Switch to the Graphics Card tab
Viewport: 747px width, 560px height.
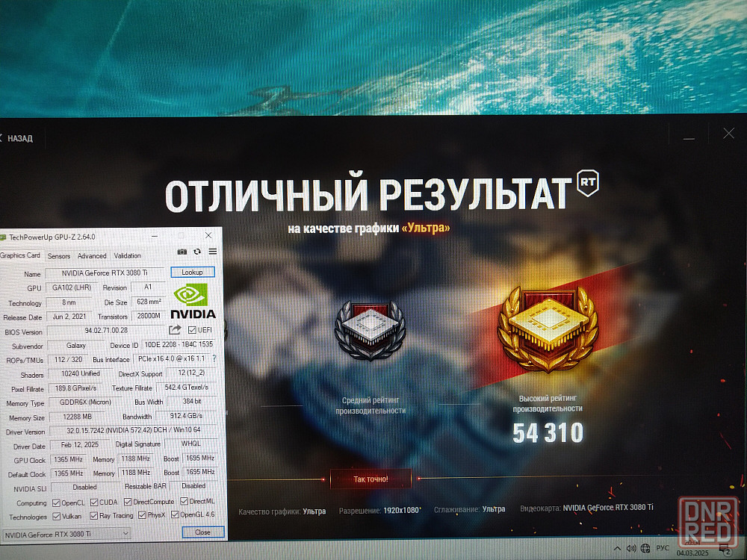click(x=20, y=255)
